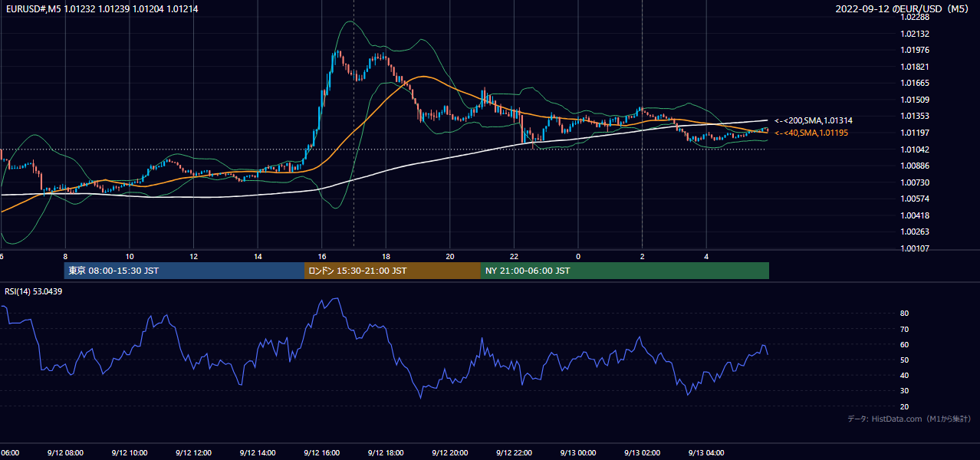The height and width of the screenshot is (460, 980).
Task: Click hour label 14 under the price chart
Action: click(258, 257)
